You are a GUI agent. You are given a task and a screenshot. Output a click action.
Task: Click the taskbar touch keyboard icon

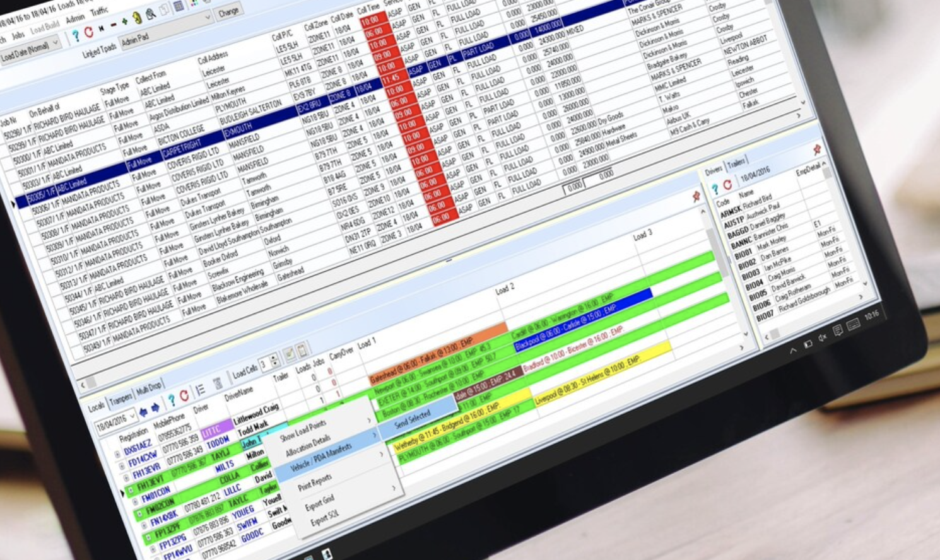853,325
